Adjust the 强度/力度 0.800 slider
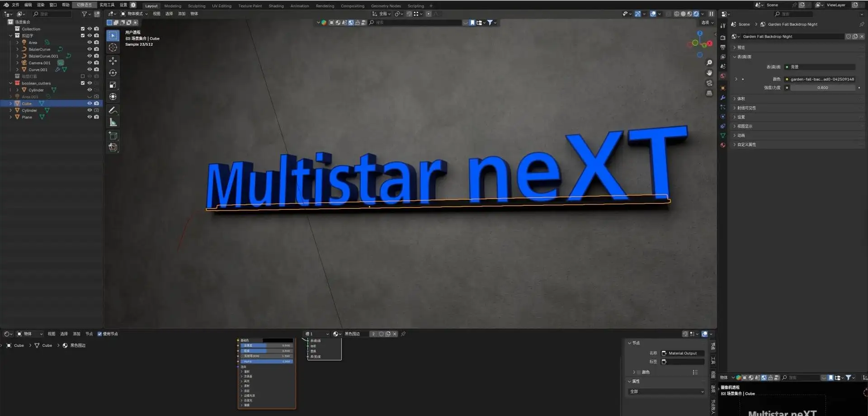Image resolution: width=868 pixels, height=416 pixels. [x=823, y=88]
